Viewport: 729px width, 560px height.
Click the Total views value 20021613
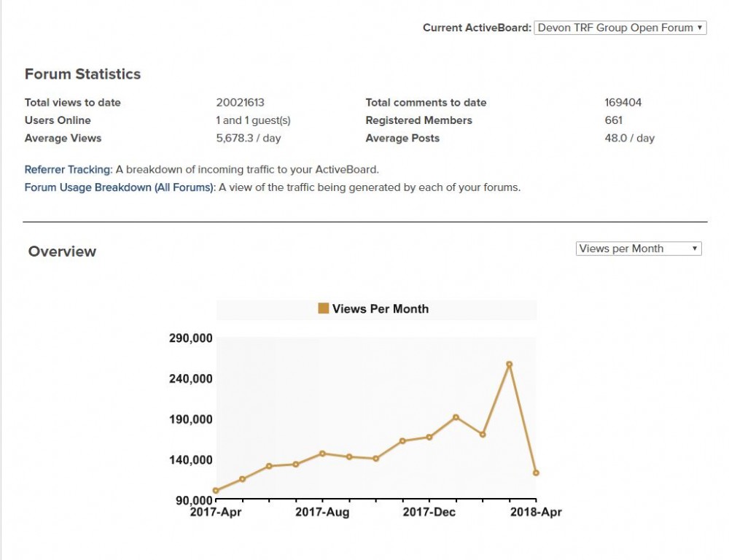(240, 103)
